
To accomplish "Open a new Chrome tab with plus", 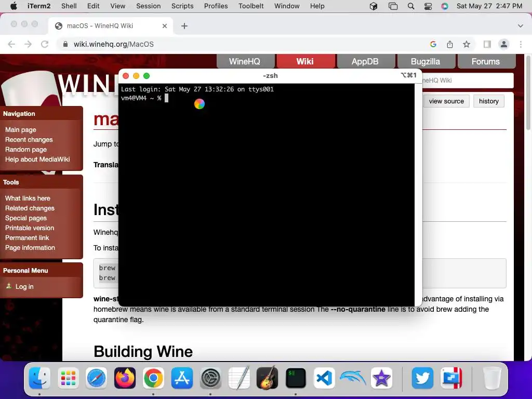I will (x=184, y=26).
